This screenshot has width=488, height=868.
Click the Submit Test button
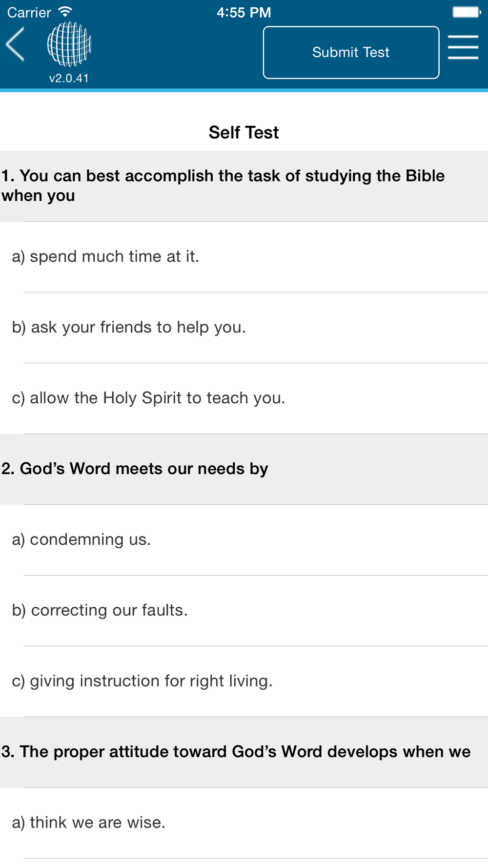[x=351, y=52]
